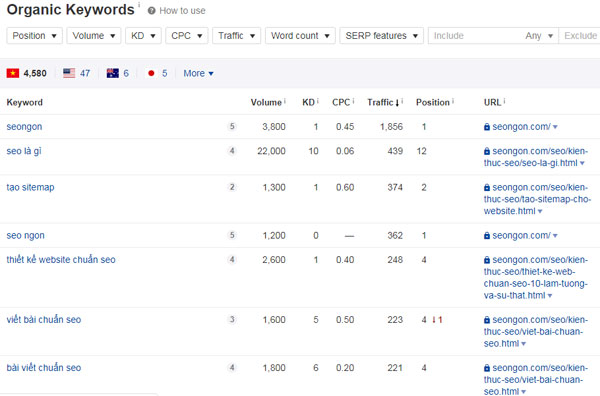Expand the More countries list

click(198, 73)
